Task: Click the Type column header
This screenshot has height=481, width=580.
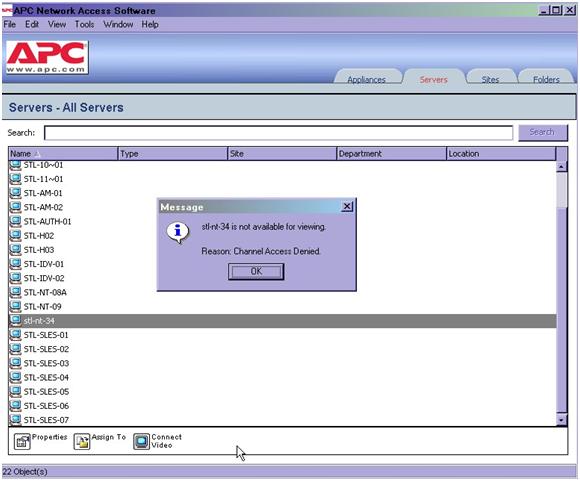Action: pos(172,154)
